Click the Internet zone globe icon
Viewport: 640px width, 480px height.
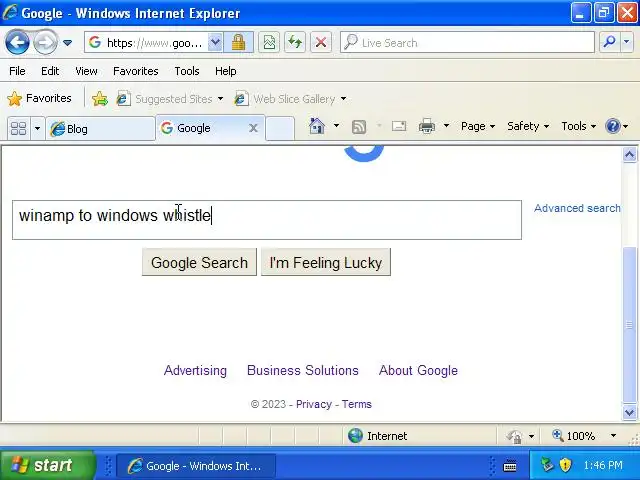click(355, 436)
